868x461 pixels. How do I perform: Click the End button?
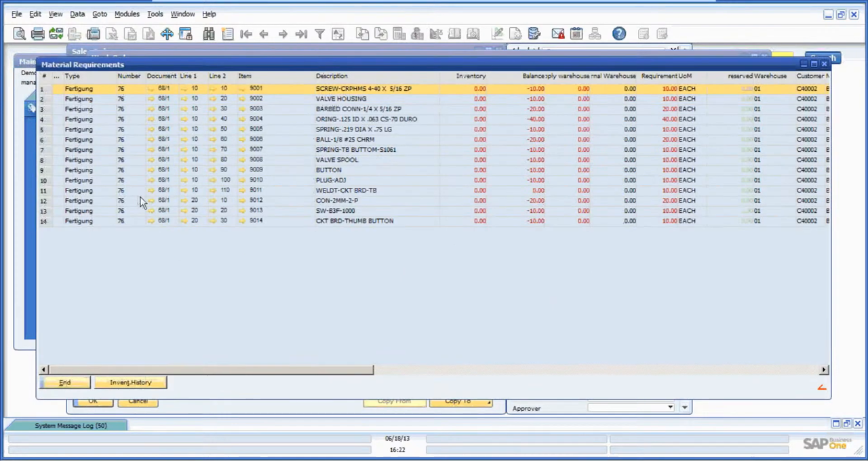tap(64, 383)
